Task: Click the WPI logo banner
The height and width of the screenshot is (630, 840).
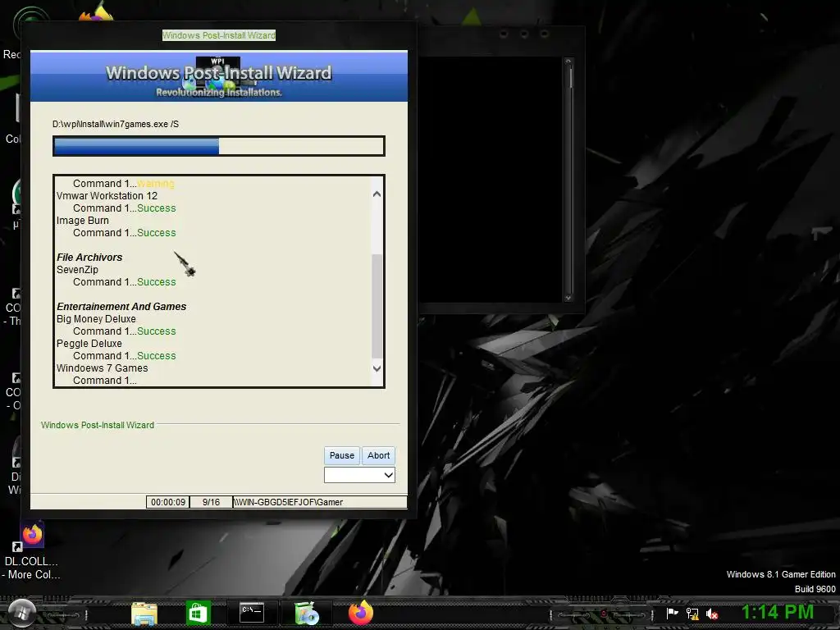Action: (218, 76)
